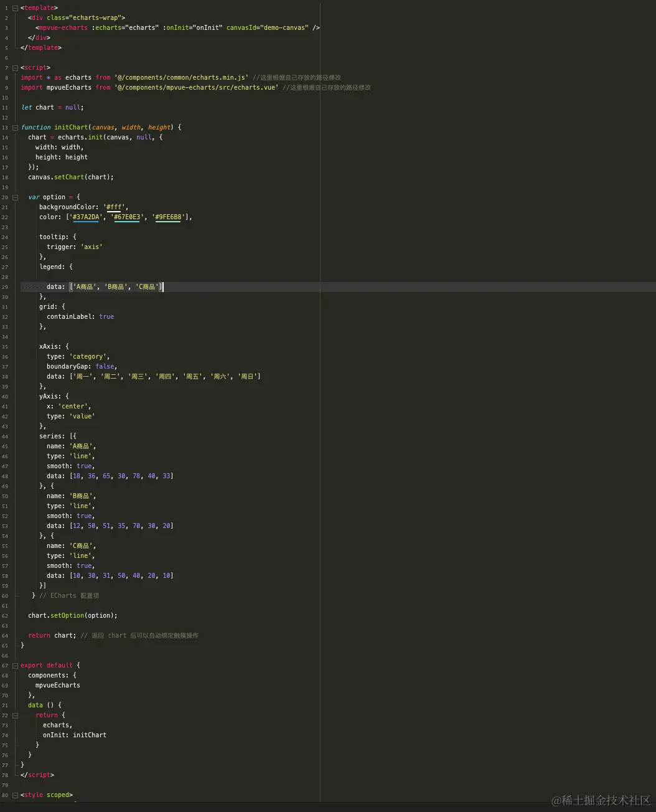The width and height of the screenshot is (656, 812).
Task: Click the 'A商品' entry in legend data
Action: point(84,287)
